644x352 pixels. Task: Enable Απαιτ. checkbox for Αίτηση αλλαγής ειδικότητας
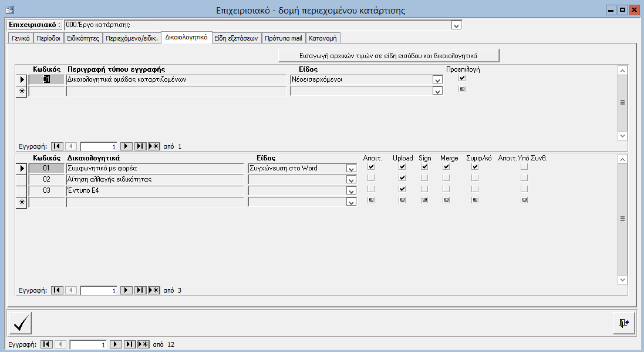pyautogui.click(x=370, y=178)
